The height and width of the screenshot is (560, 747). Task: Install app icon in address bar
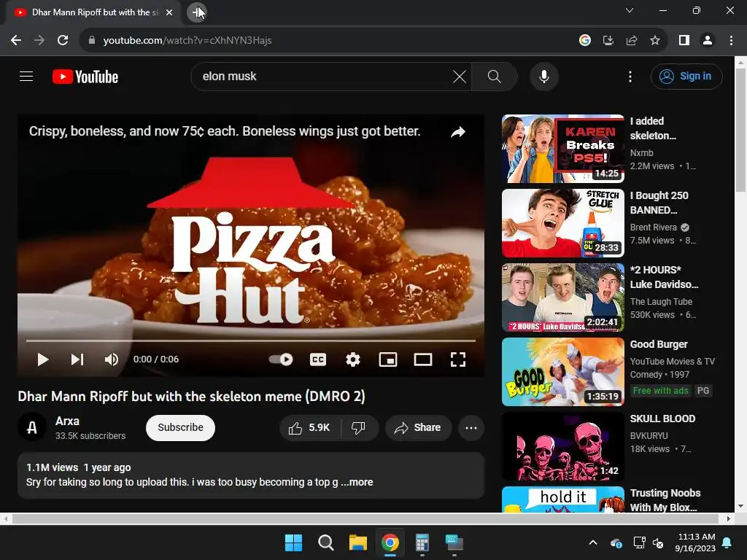pyautogui.click(x=608, y=41)
